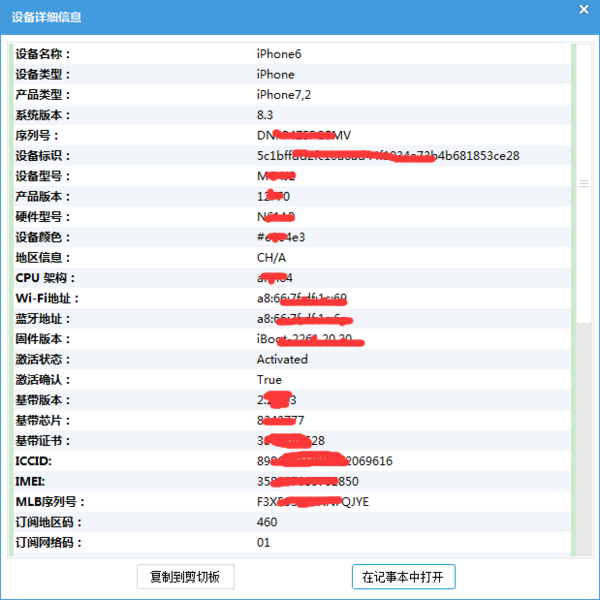Select the 激活确认 label
This screenshot has height=600, width=600.
[43, 380]
